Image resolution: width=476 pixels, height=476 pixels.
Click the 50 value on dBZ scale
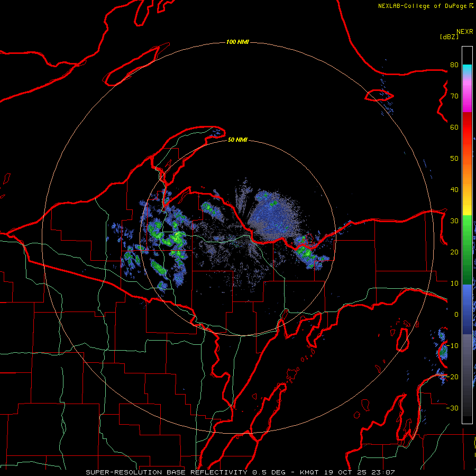pos(454,159)
